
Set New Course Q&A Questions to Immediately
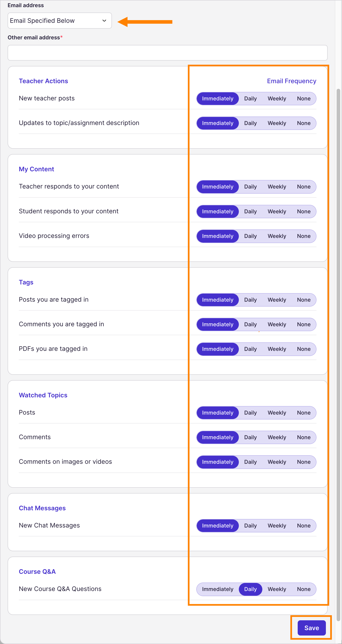click(217, 589)
